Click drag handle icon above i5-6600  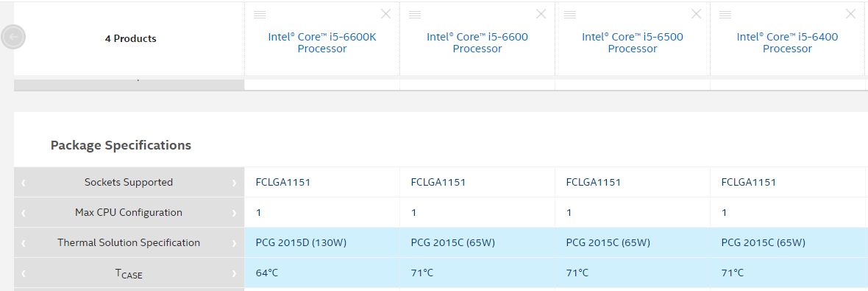point(415,15)
